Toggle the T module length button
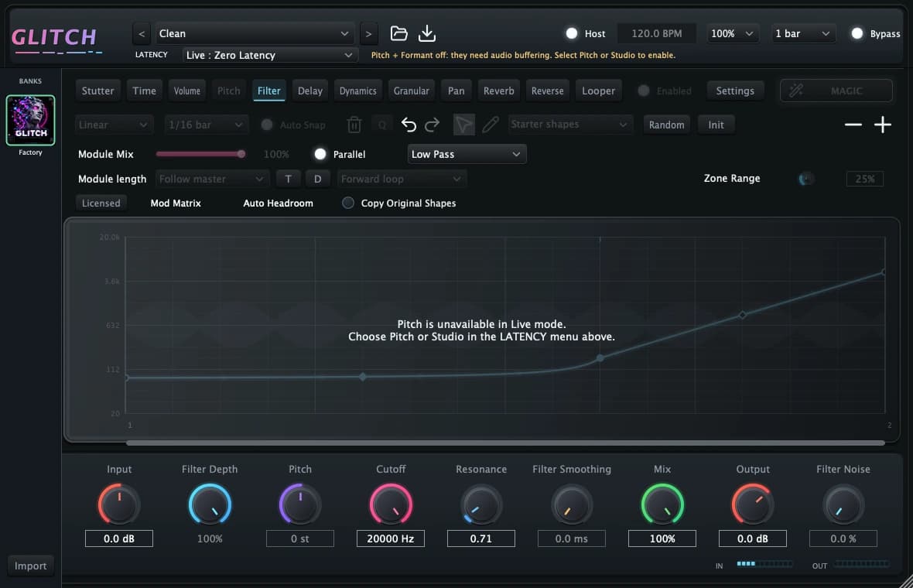Screen dimensions: 913x588 [x=289, y=179]
